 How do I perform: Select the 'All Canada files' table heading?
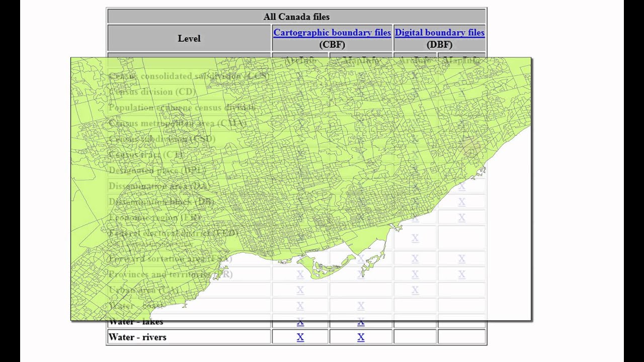click(296, 17)
